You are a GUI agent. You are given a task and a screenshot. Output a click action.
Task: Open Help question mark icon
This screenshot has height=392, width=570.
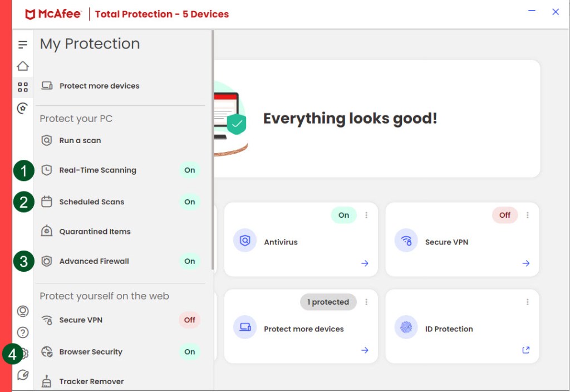pyautogui.click(x=23, y=332)
